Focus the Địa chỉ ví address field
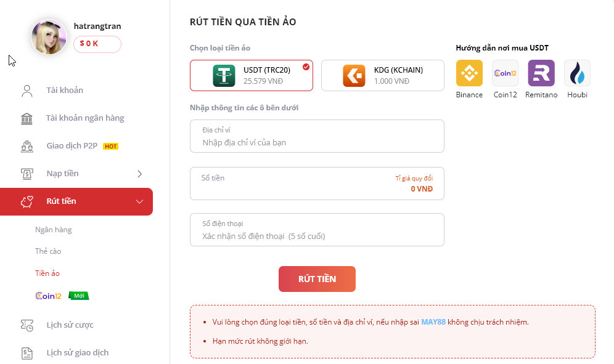Screen dimensions: 614x364 (317, 142)
